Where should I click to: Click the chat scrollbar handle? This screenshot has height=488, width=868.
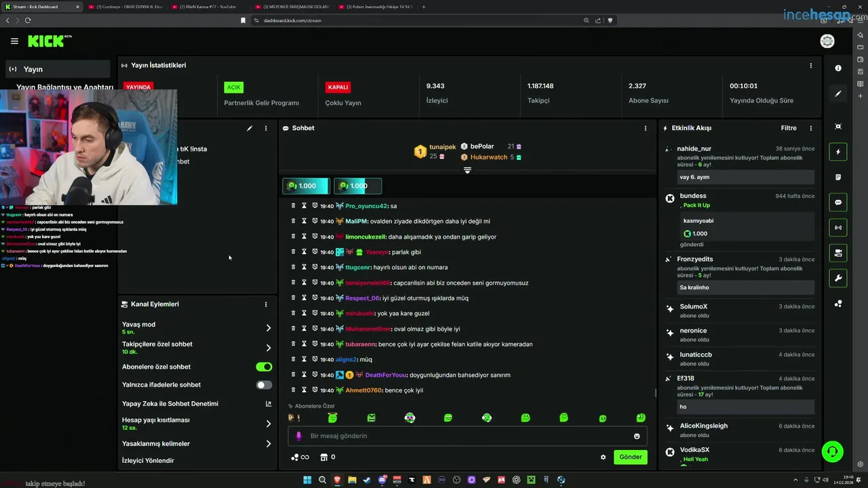tap(655, 392)
